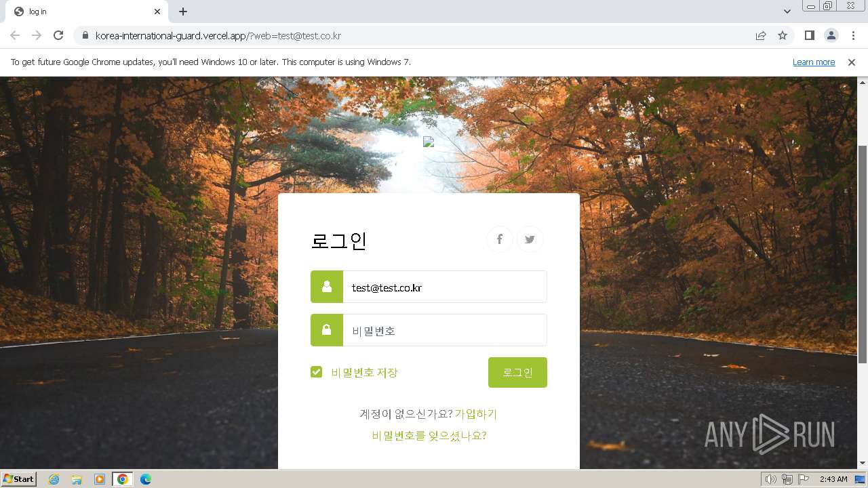
Task: Open the 비밀번호를 잊으셨나요? link
Action: [429, 435]
